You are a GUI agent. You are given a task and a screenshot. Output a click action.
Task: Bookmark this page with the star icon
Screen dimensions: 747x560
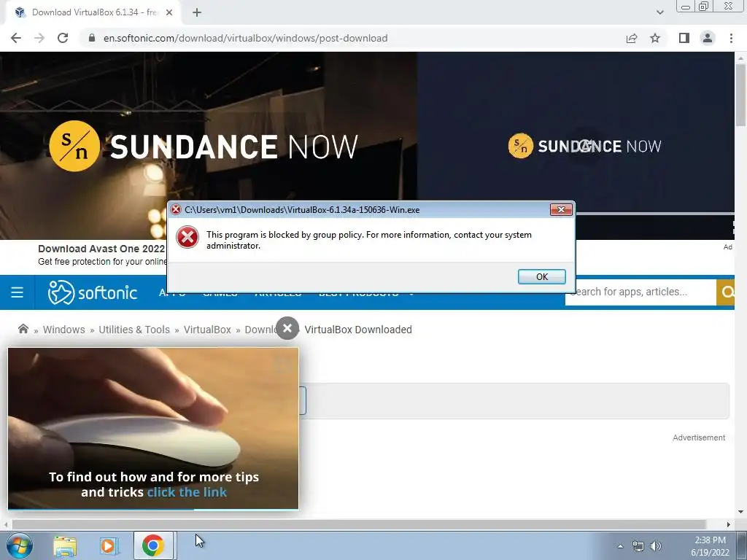point(655,38)
